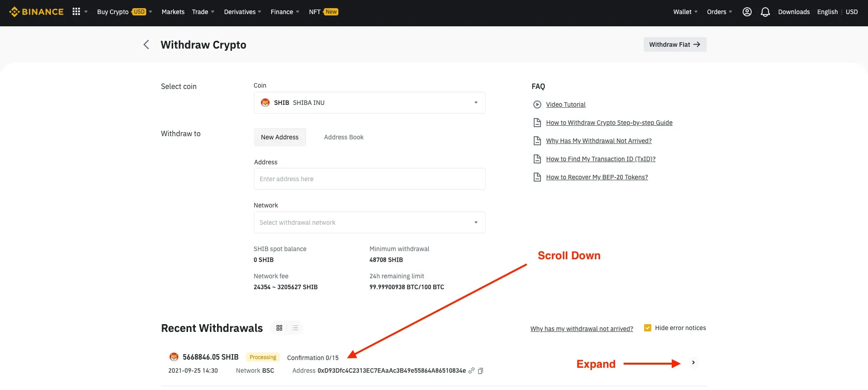This screenshot has width=868, height=390.
Task: Open Why Has My Withdrawal Not Arrived FAQ
Action: tap(599, 141)
